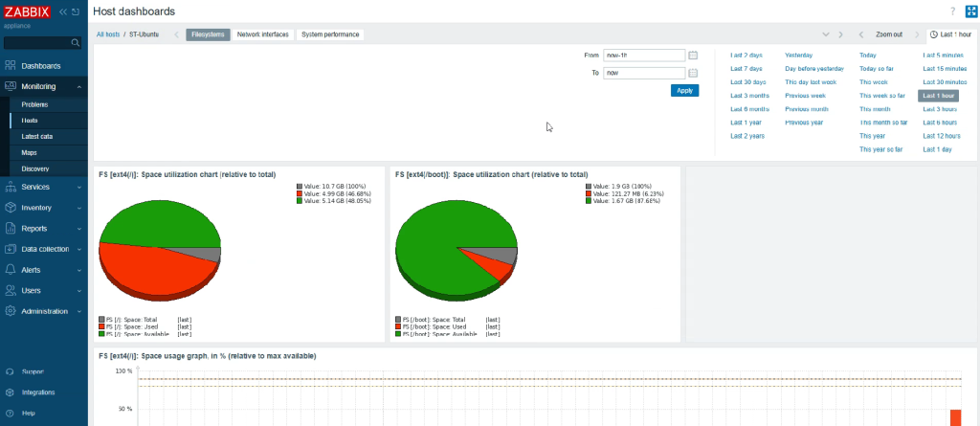The height and width of the screenshot is (426, 980).
Task: Click the From time input field
Action: pyautogui.click(x=643, y=56)
